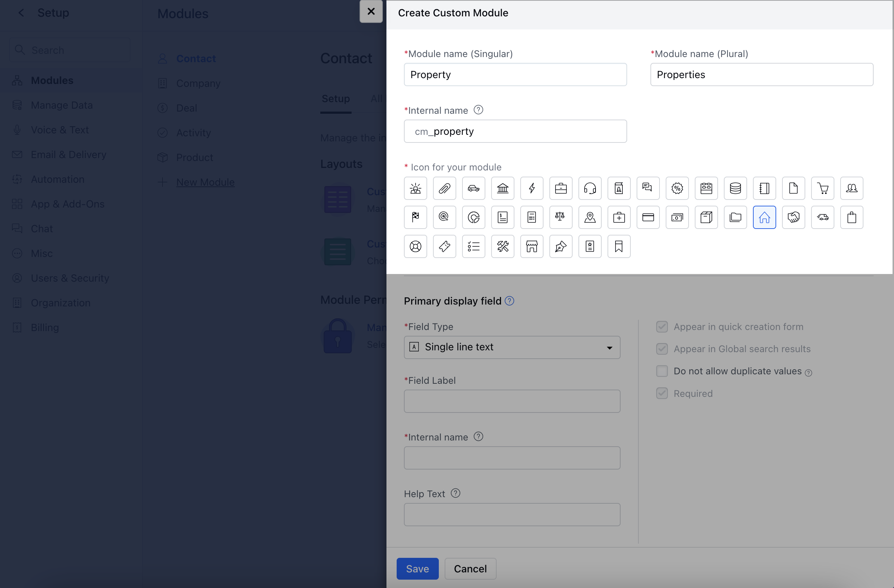Pick the chat bubbles module icon

click(x=648, y=188)
